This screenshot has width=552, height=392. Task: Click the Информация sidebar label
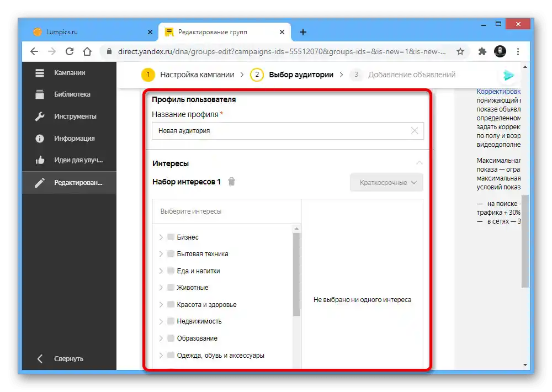75,139
